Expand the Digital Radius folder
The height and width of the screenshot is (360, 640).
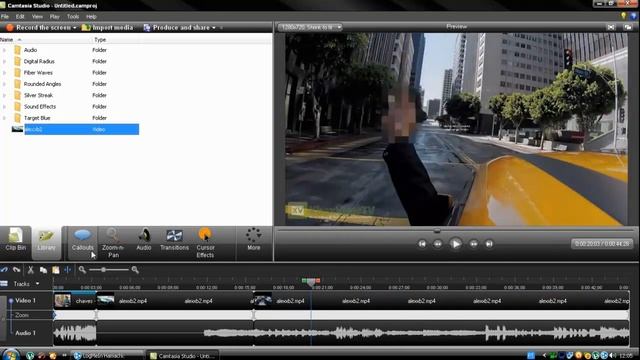coord(4,61)
